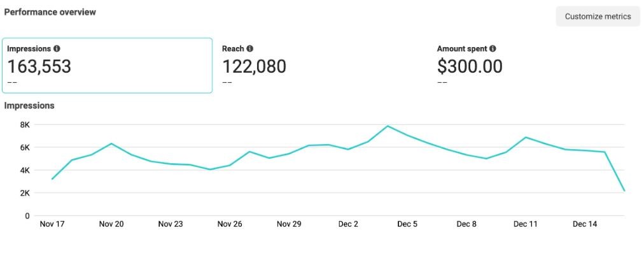The width and height of the screenshot is (644, 253).
Task: Click the Nov 26 x-axis label
Action: [x=230, y=224]
